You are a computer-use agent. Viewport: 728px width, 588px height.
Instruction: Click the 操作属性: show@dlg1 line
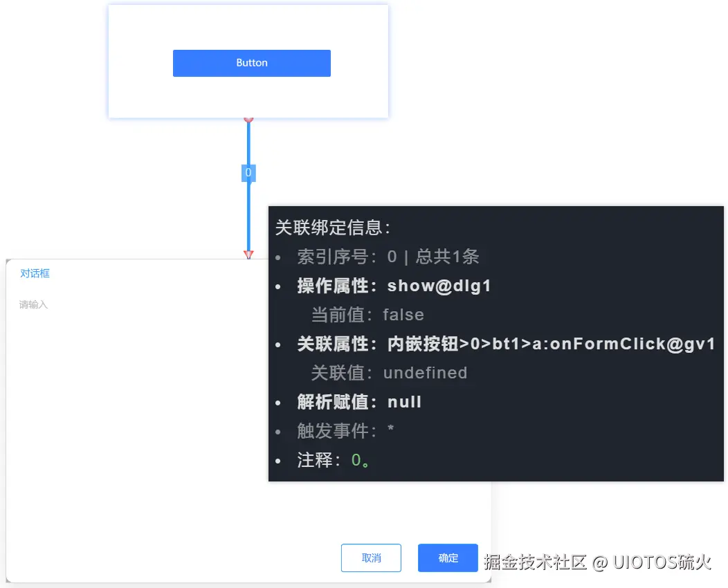point(394,286)
